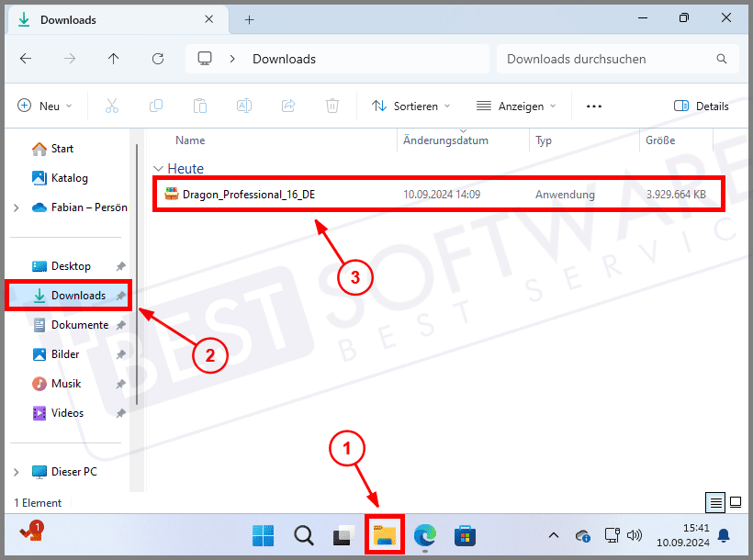This screenshot has width=753, height=560.
Task: Open Microsoft Edge from the taskbar
Action: coord(424,535)
